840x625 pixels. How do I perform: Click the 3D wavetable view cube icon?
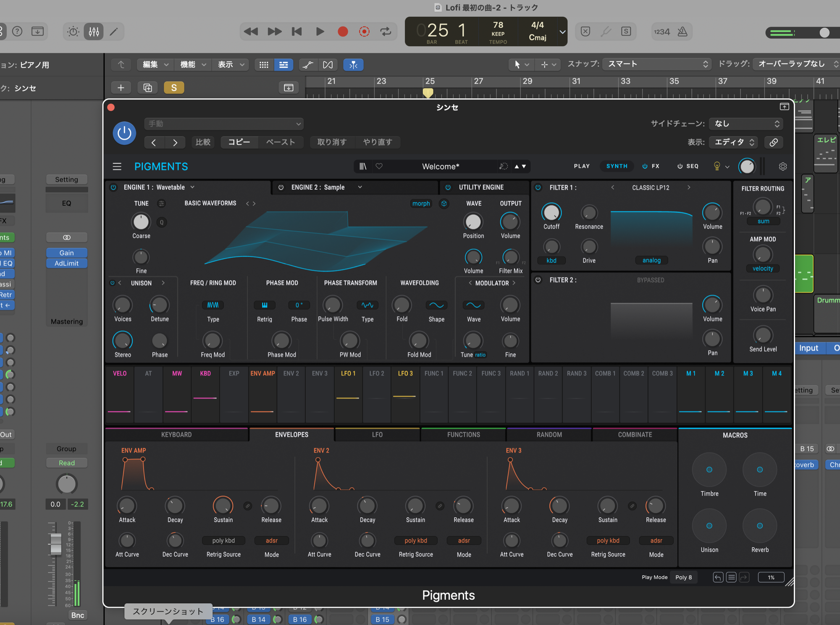[x=444, y=204]
